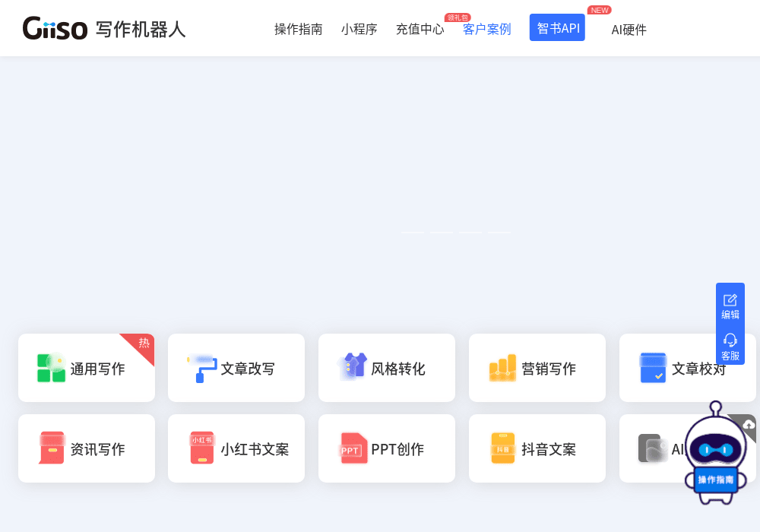Click the PPT file icon

click(353, 448)
